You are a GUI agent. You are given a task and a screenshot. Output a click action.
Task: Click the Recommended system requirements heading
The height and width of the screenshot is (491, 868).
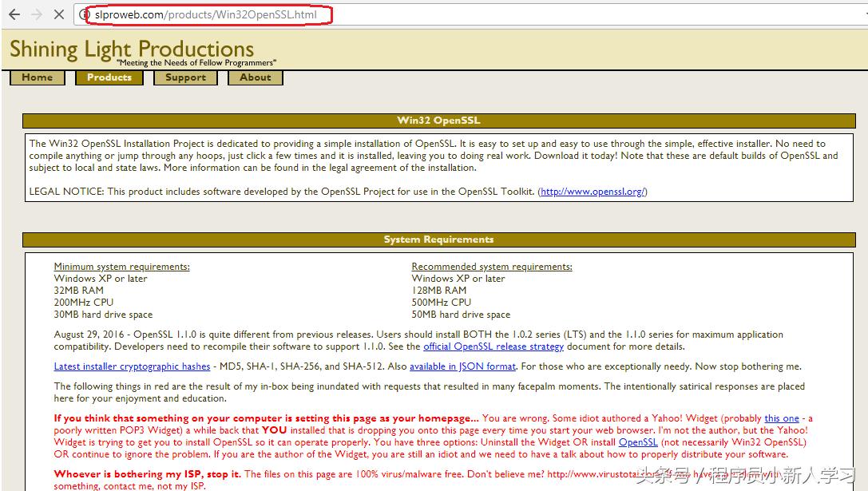point(492,267)
